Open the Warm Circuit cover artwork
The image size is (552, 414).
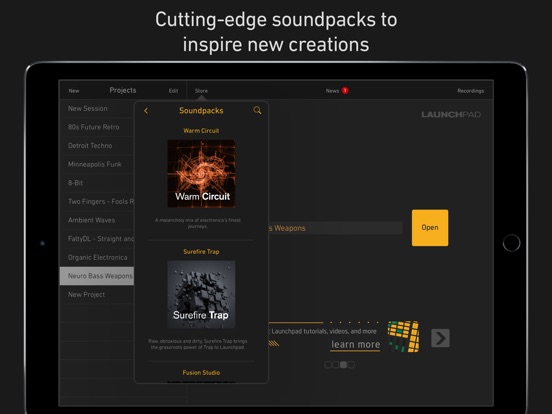click(x=201, y=174)
